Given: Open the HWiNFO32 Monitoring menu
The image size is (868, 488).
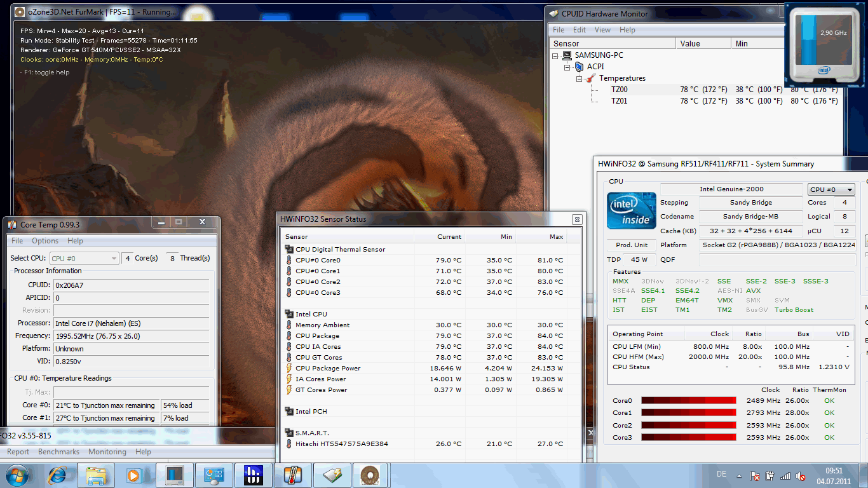Looking at the screenshot, I should pos(107,452).
